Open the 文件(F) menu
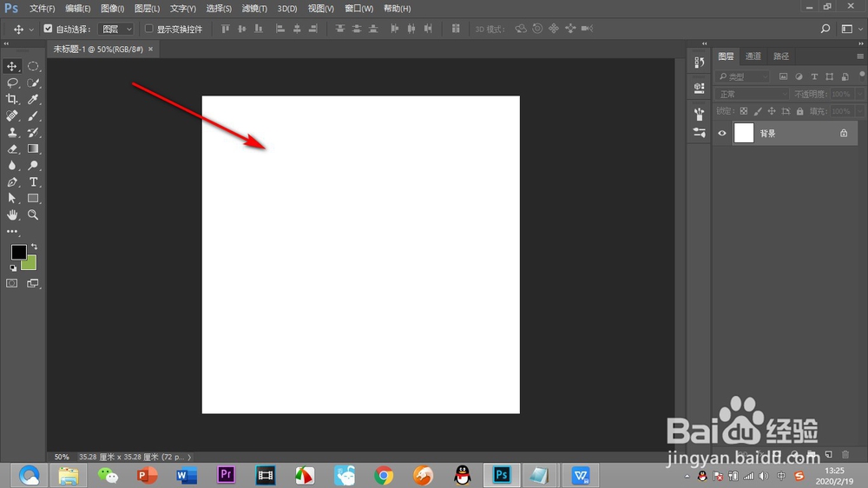This screenshot has height=488, width=868. coord(42,9)
